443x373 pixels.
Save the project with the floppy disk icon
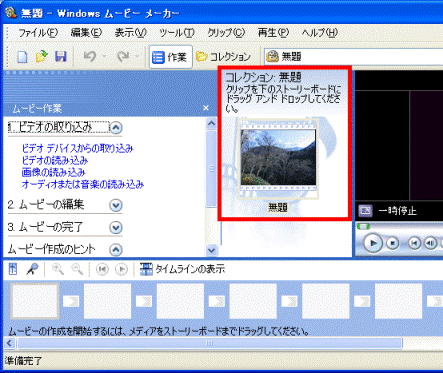coord(61,57)
